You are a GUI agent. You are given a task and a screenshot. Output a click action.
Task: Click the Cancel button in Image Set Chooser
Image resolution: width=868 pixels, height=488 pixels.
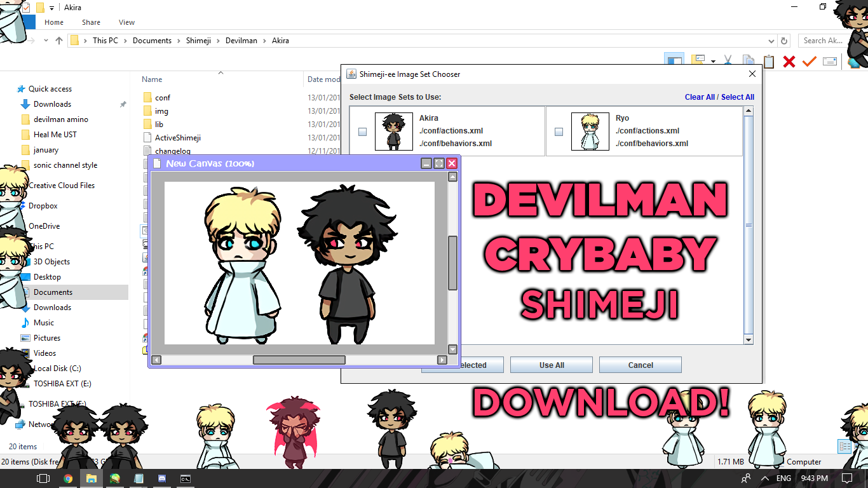pos(641,365)
